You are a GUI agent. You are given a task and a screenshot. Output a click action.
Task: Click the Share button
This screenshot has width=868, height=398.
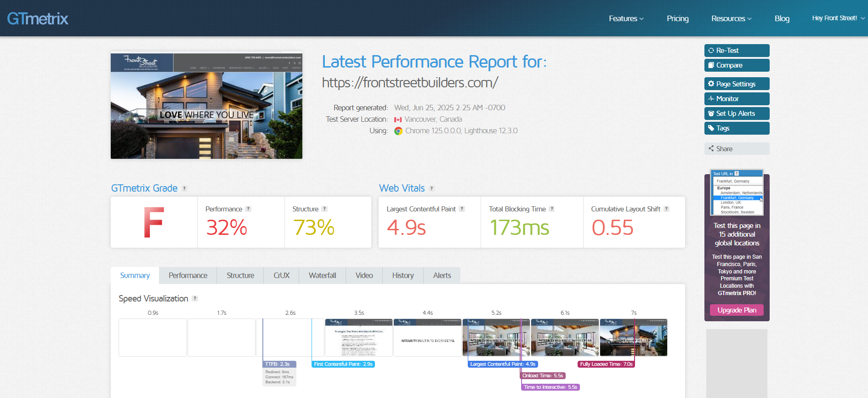tap(737, 149)
